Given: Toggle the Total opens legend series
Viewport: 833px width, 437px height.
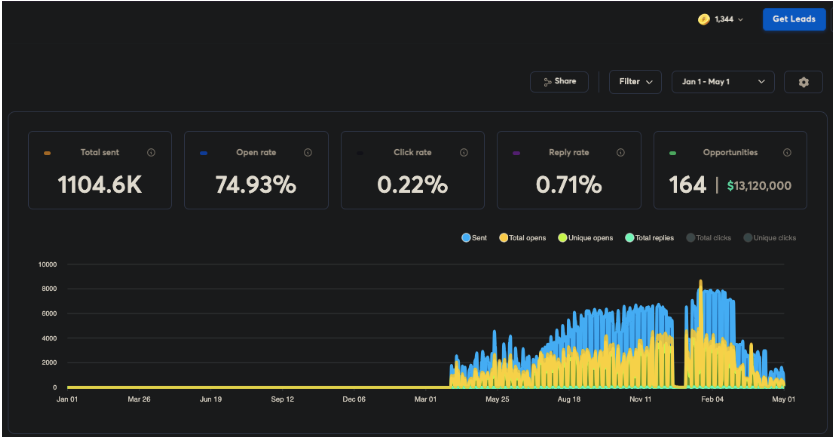Looking at the screenshot, I should tap(522, 238).
